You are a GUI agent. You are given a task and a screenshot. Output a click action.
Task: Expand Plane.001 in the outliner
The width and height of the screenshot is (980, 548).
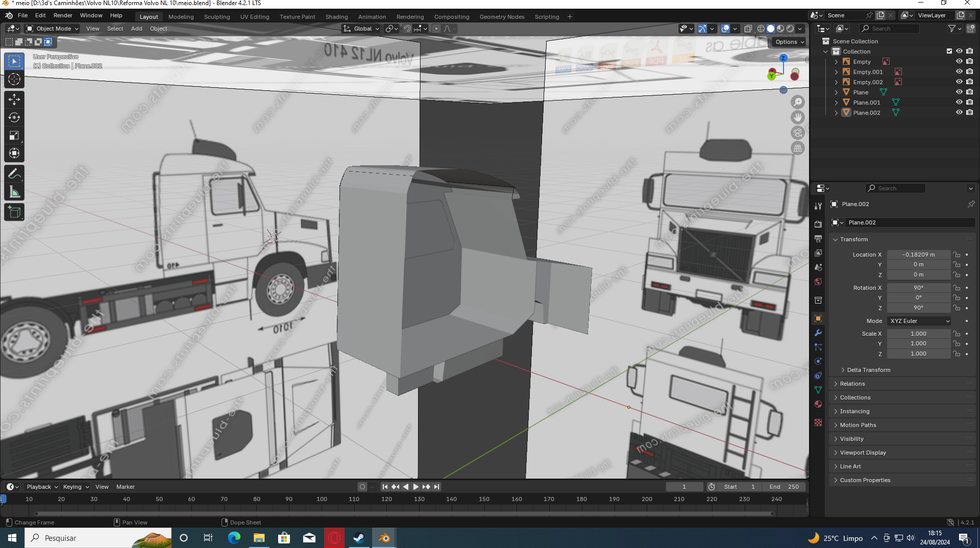836,103
